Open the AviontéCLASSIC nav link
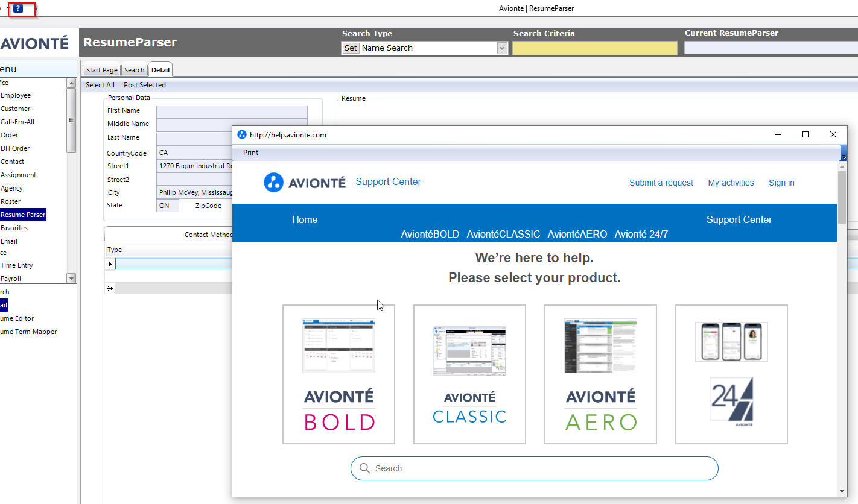The height and width of the screenshot is (504, 858). point(503,235)
